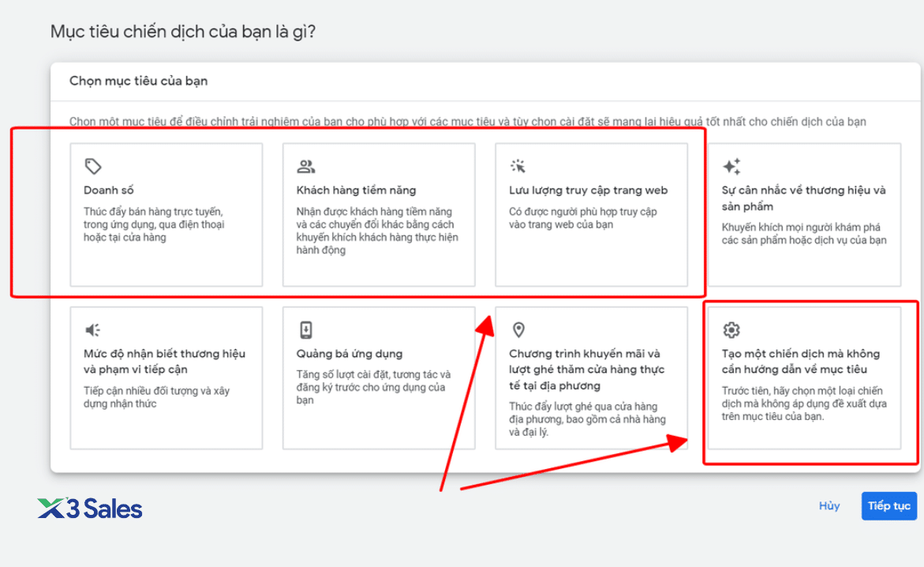The image size is (924, 567).
Task: Select the Doanh số goal title
Action: 108,190
